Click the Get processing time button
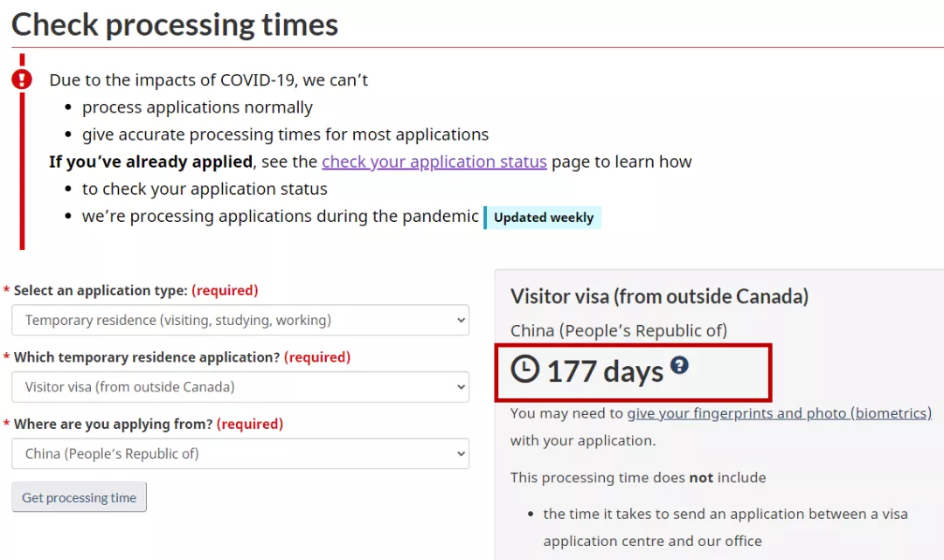The width and height of the screenshot is (944, 560). tap(79, 497)
